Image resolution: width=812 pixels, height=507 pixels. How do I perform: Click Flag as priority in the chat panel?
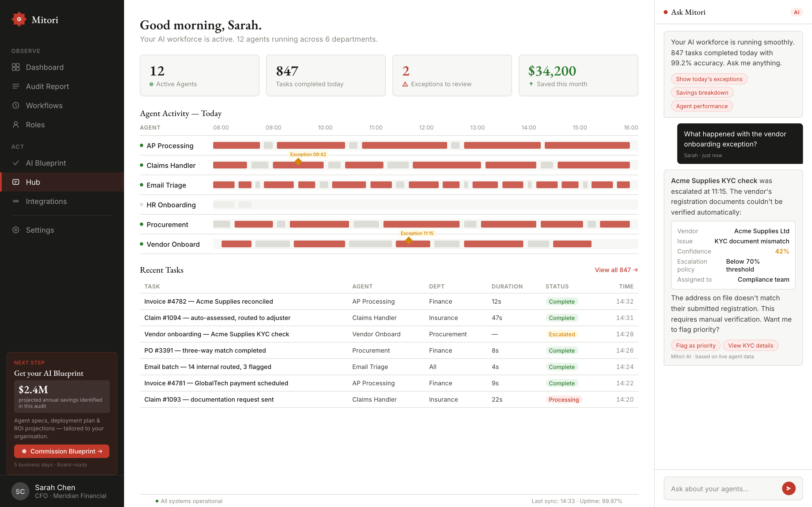point(696,345)
